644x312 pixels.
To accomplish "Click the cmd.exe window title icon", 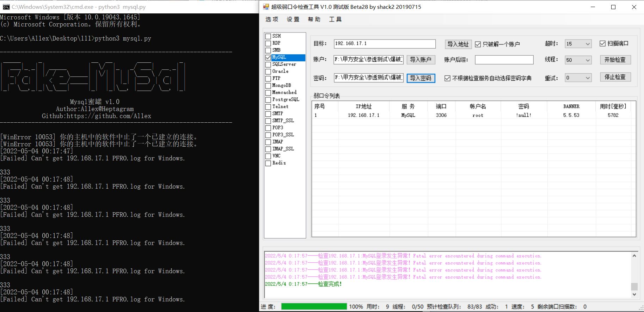I will [6, 7].
